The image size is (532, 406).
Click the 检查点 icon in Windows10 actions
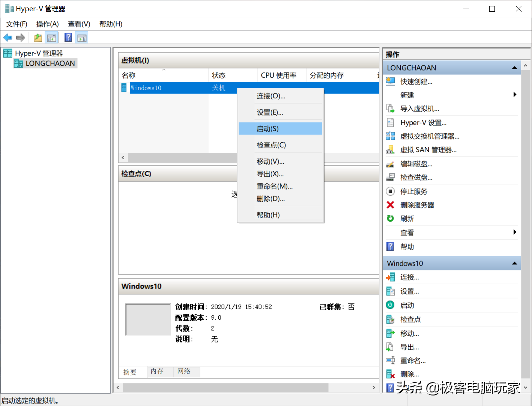(x=391, y=319)
